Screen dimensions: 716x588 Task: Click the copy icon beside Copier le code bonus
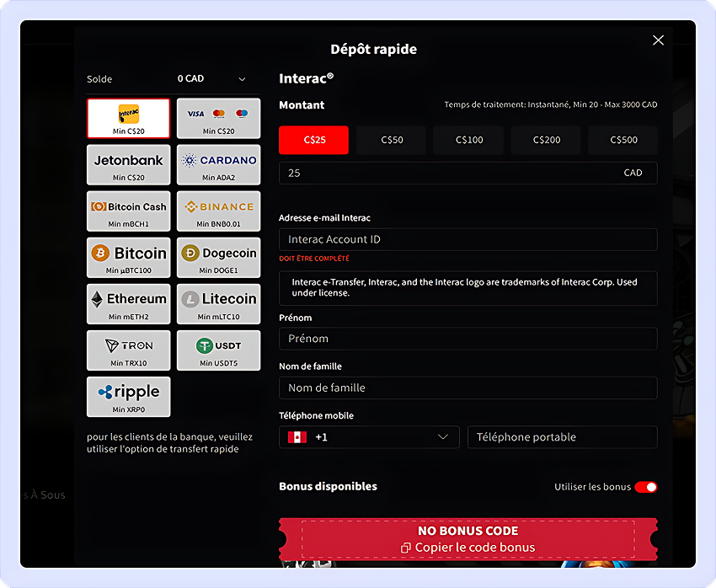[405, 548]
